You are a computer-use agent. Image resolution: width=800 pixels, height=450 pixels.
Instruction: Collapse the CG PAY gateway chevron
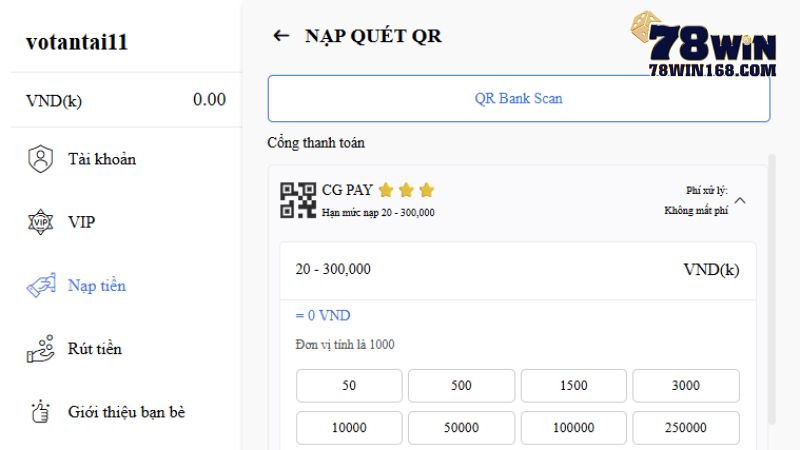pyautogui.click(x=740, y=201)
